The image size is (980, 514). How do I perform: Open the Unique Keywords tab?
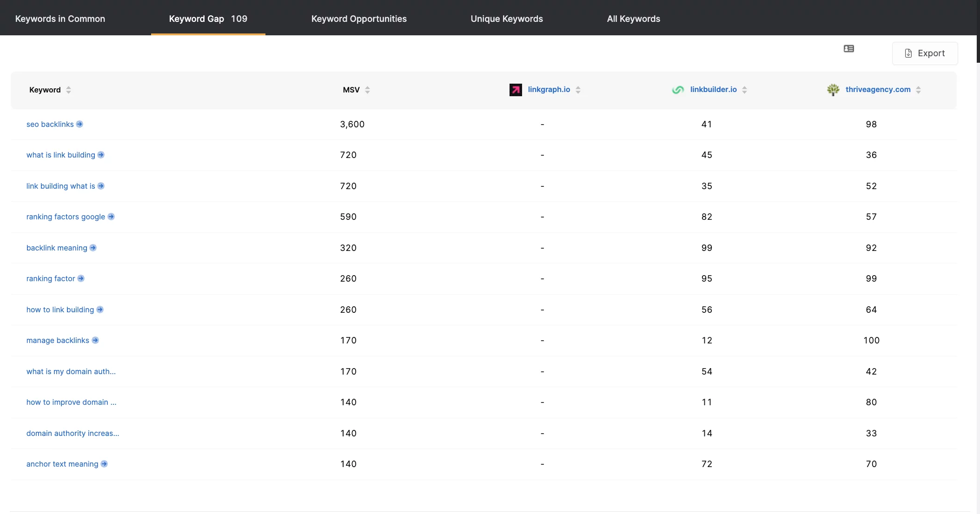tap(506, 18)
